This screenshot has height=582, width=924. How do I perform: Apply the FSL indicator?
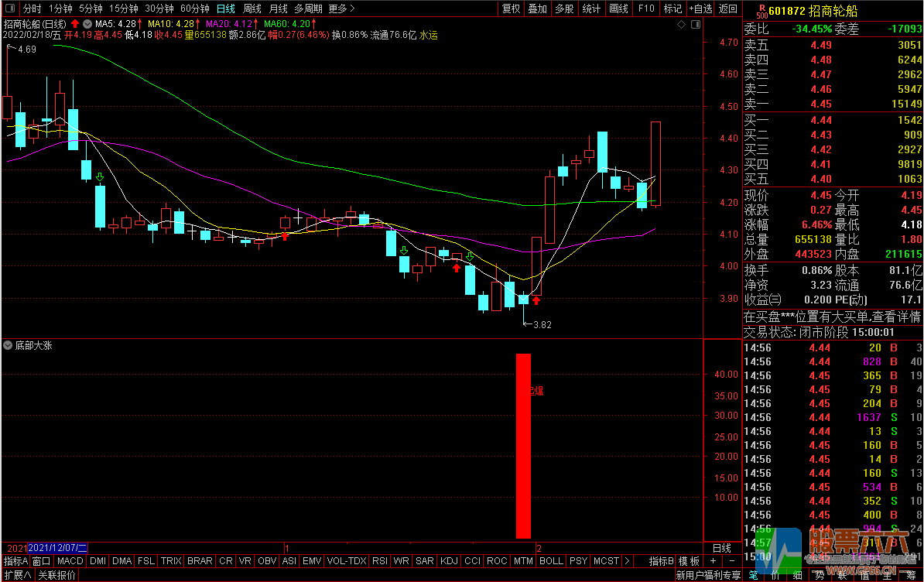coord(146,561)
